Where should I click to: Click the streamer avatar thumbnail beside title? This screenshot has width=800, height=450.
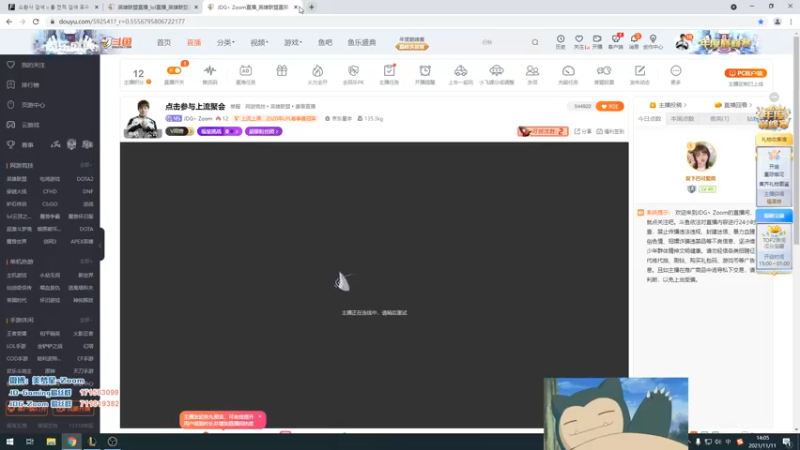[x=143, y=119]
